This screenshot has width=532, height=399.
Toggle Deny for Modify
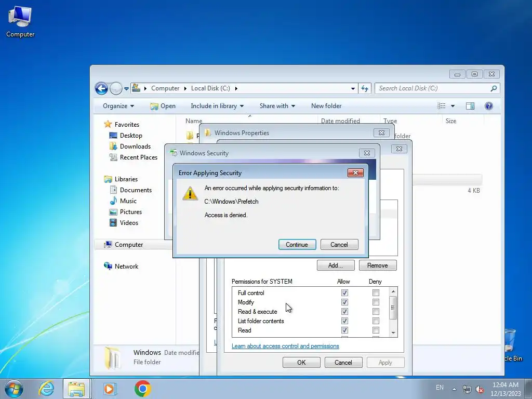coord(376,302)
